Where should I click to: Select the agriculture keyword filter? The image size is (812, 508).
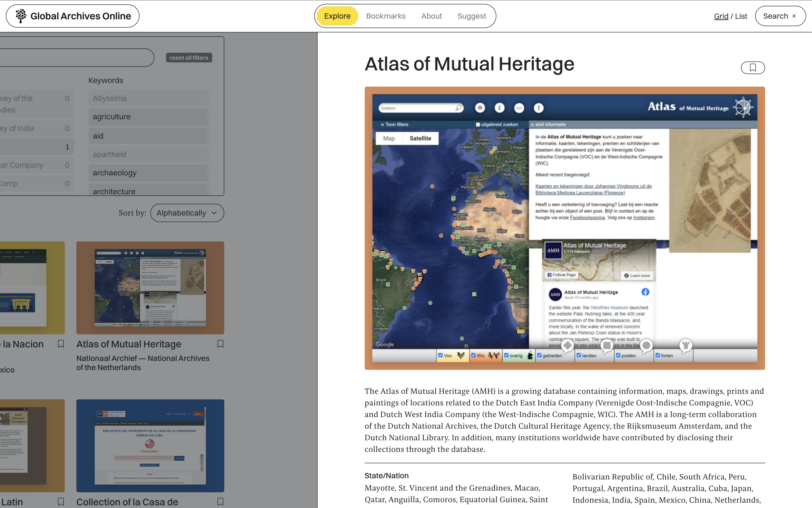tap(150, 117)
